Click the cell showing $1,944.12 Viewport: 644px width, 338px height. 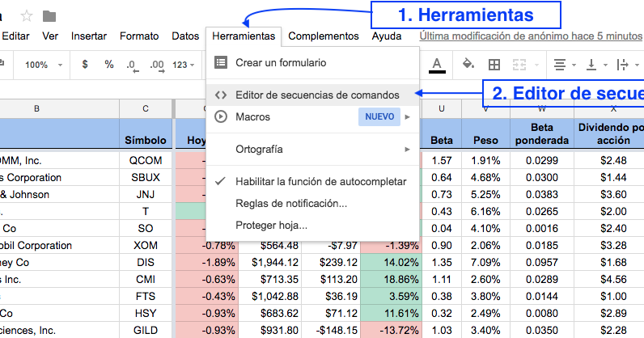click(270, 262)
